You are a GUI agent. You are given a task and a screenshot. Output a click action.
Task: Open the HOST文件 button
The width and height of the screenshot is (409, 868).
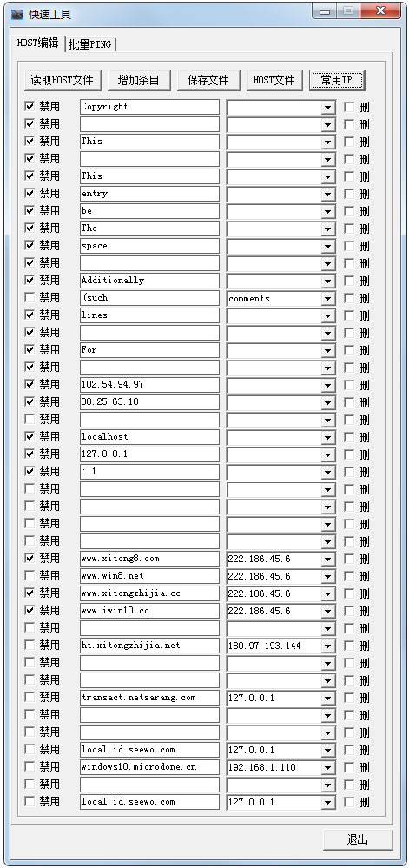tap(274, 80)
